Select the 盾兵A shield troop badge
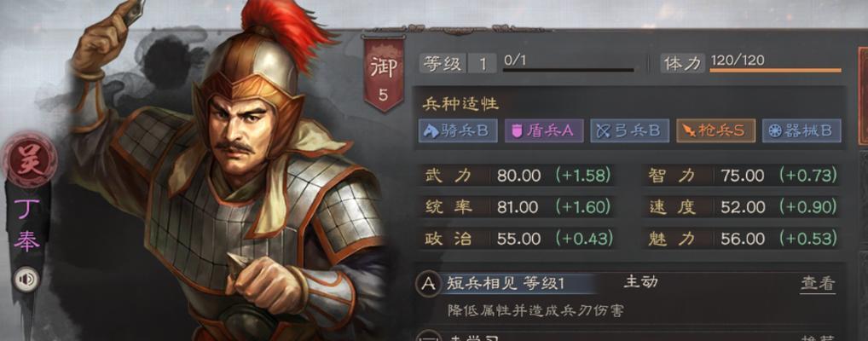Screen dimensions: 868x341 click(544, 130)
